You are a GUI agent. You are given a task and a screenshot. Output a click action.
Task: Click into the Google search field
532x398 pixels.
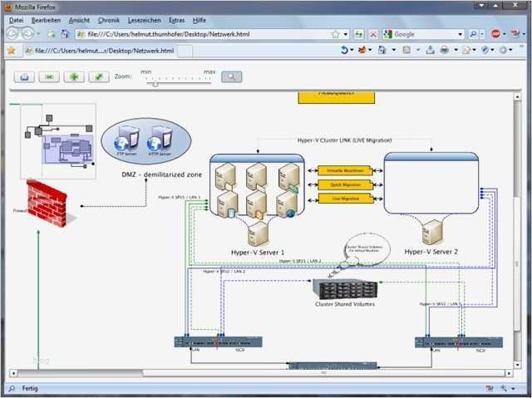425,34
